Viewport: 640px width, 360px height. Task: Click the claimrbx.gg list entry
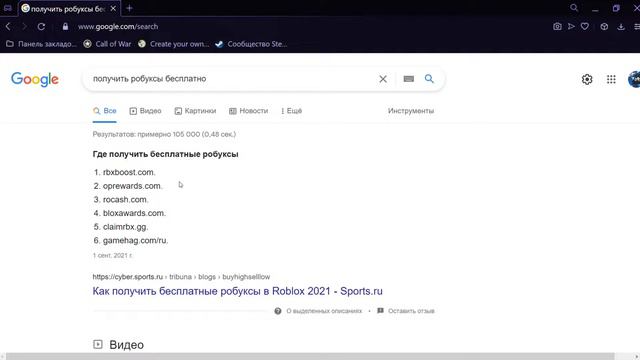(125, 227)
